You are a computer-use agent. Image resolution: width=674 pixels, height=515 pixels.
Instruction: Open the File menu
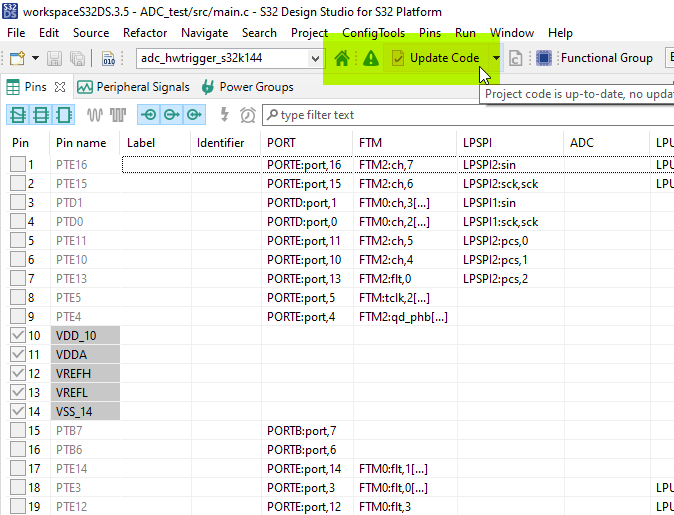coord(16,33)
